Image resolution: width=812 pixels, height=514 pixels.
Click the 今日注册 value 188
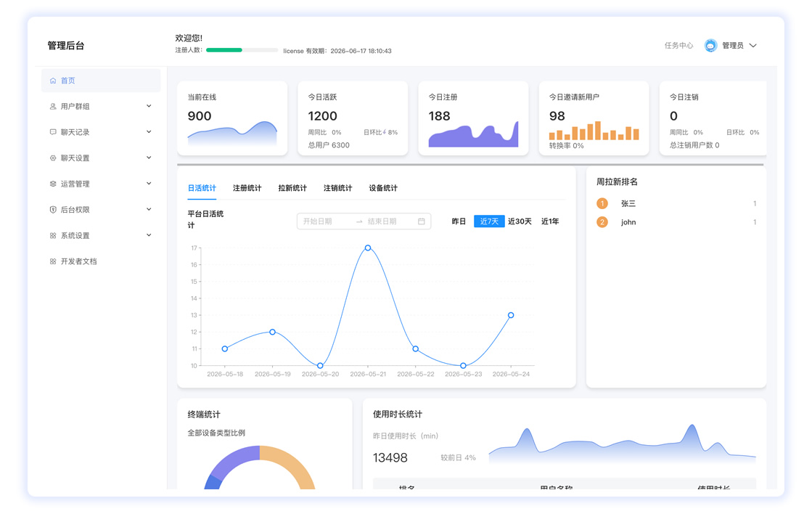(439, 116)
